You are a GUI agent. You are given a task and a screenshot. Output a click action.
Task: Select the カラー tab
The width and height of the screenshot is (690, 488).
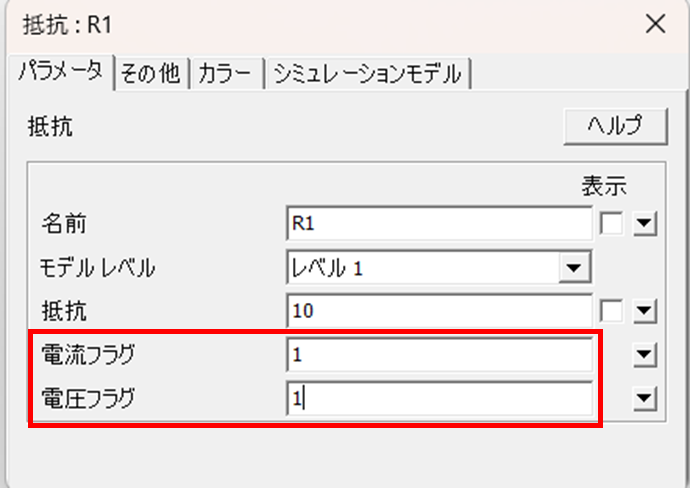225,74
